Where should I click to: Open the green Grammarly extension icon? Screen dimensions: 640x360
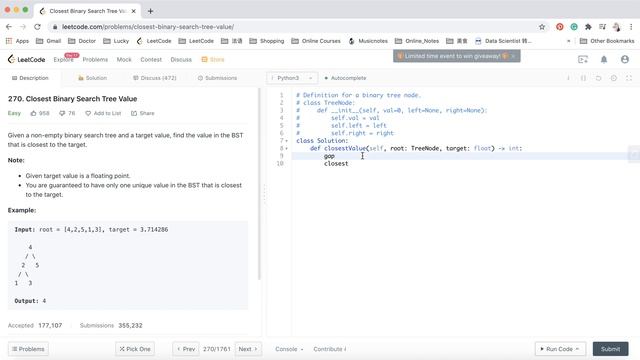tap(574, 27)
